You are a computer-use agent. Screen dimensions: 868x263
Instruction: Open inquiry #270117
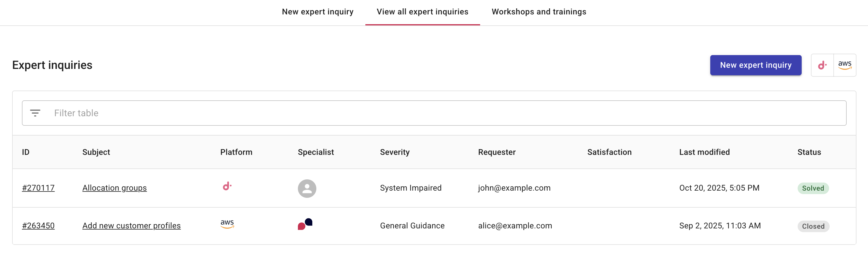(x=38, y=188)
